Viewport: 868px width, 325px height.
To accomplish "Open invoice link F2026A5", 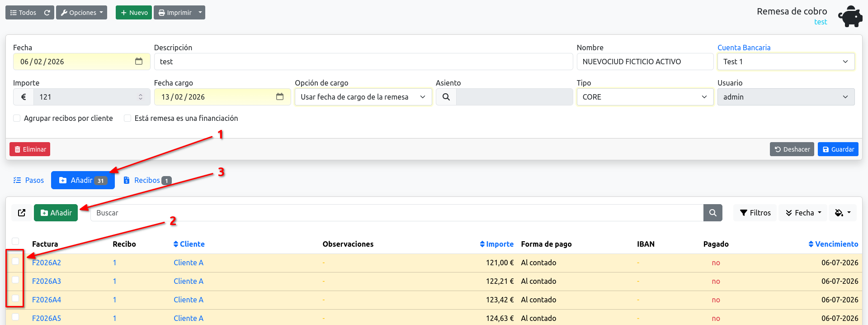I will (47, 318).
